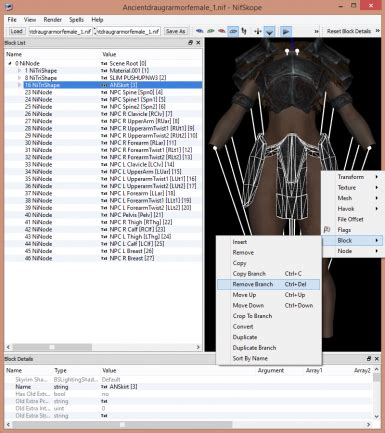The width and height of the screenshot is (385, 433).
Task: Click the txt icon beside ANSkirt [3] in Block Details
Action: pyautogui.click(x=104, y=387)
